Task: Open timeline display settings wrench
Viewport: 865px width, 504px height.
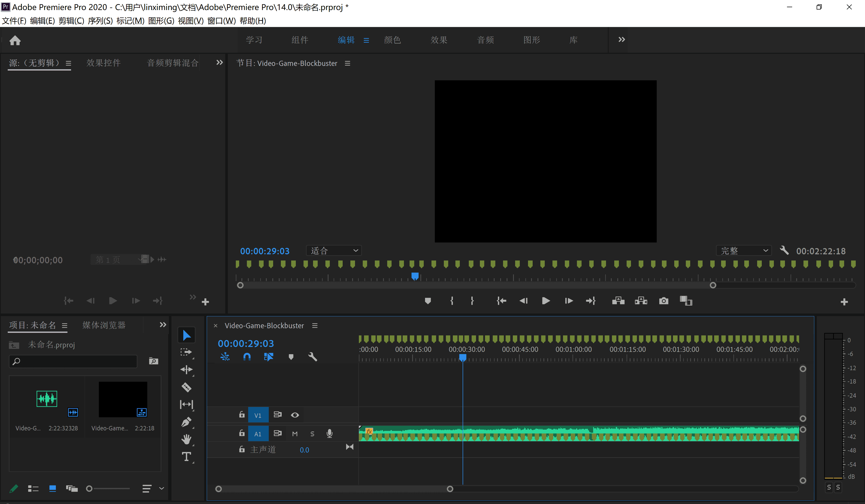Action: pos(312,357)
